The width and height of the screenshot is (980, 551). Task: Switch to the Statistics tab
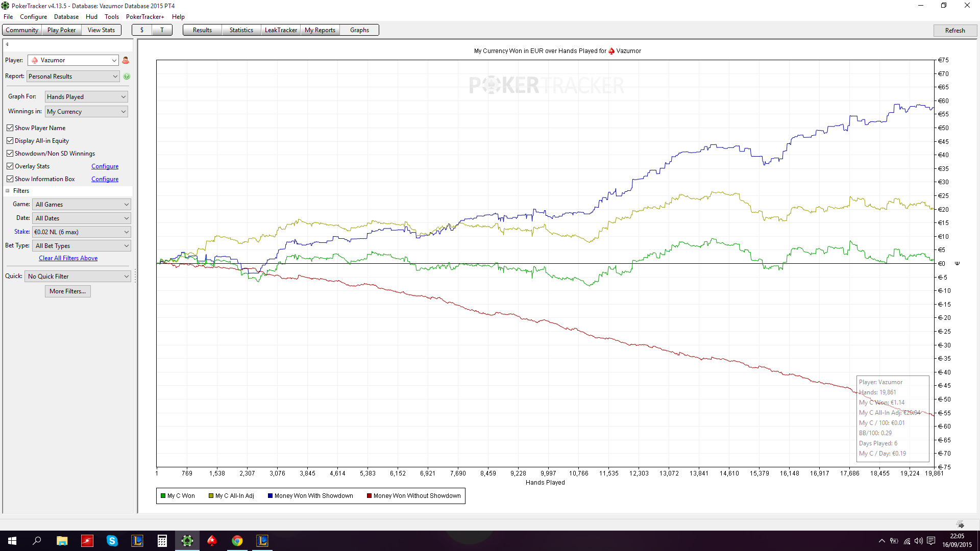pyautogui.click(x=241, y=30)
